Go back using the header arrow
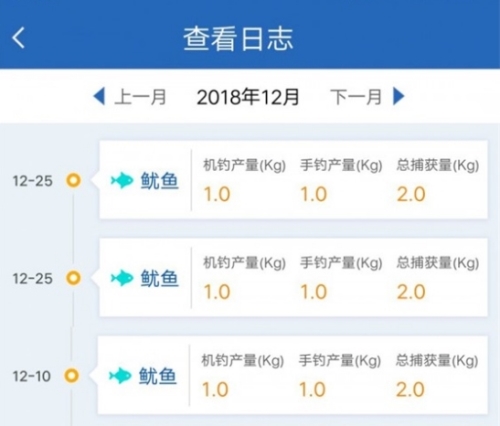Screen dimensions: 500x426 tap(18, 38)
